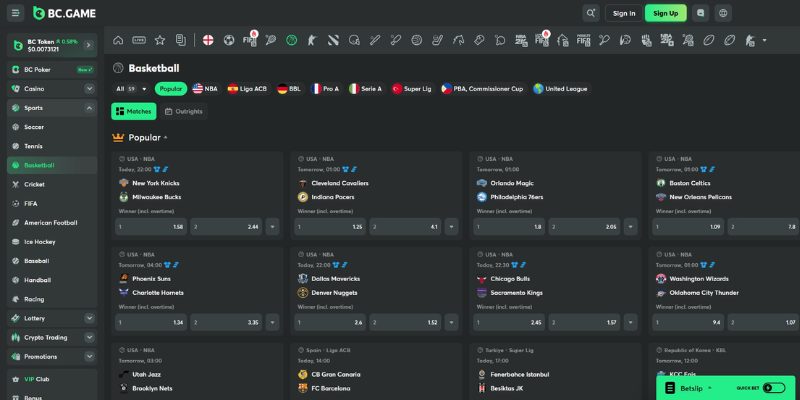
Task: Select the NBA league filter
Action: 205,89
